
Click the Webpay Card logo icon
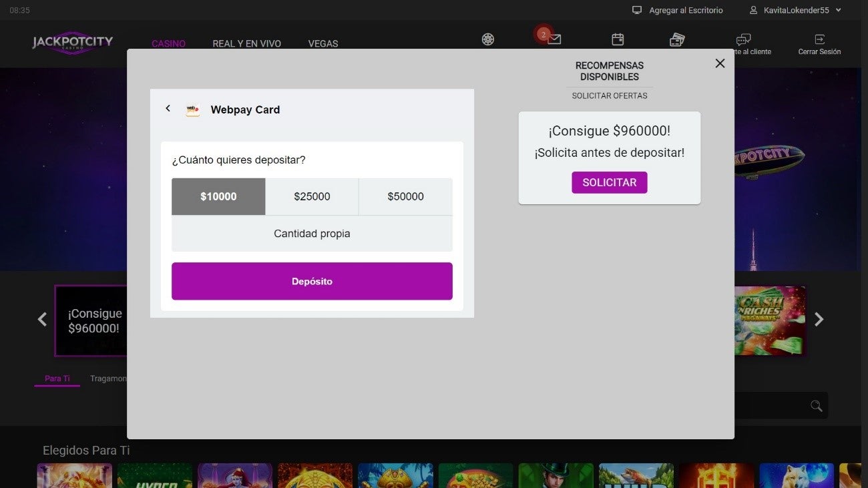(x=193, y=110)
